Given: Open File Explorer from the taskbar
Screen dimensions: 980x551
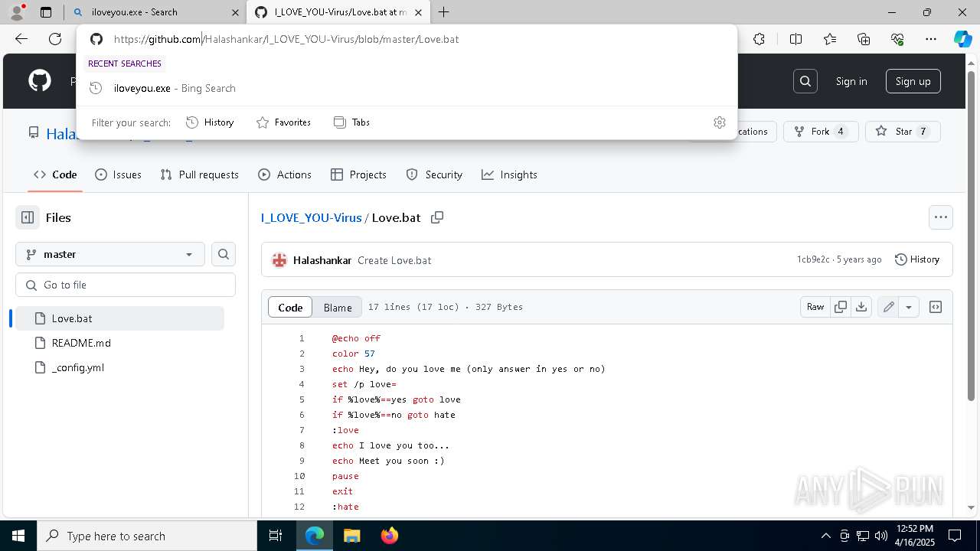Looking at the screenshot, I should (x=352, y=536).
